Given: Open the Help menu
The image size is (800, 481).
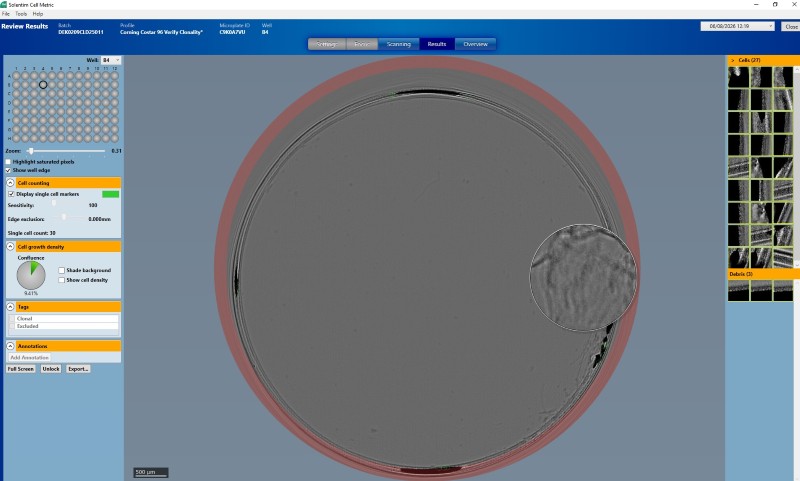Looking at the screenshot, I should click(38, 14).
